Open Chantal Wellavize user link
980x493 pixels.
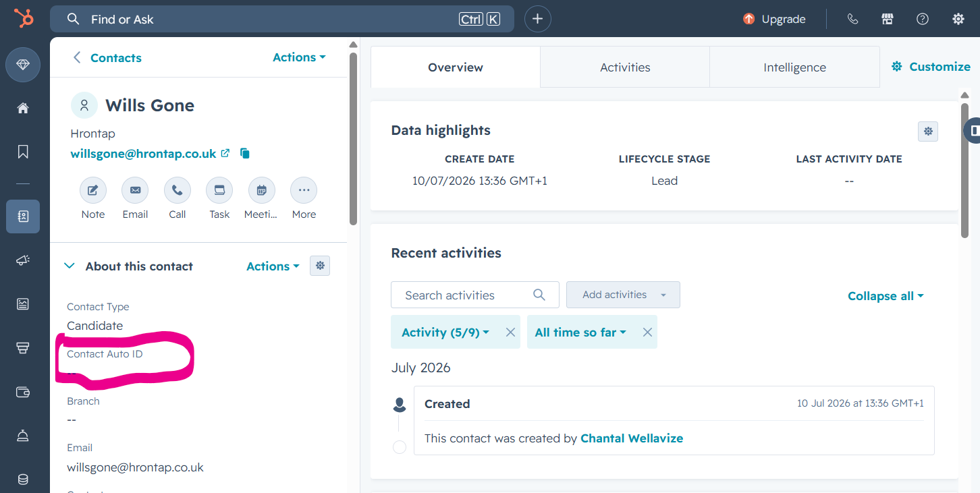click(x=632, y=438)
